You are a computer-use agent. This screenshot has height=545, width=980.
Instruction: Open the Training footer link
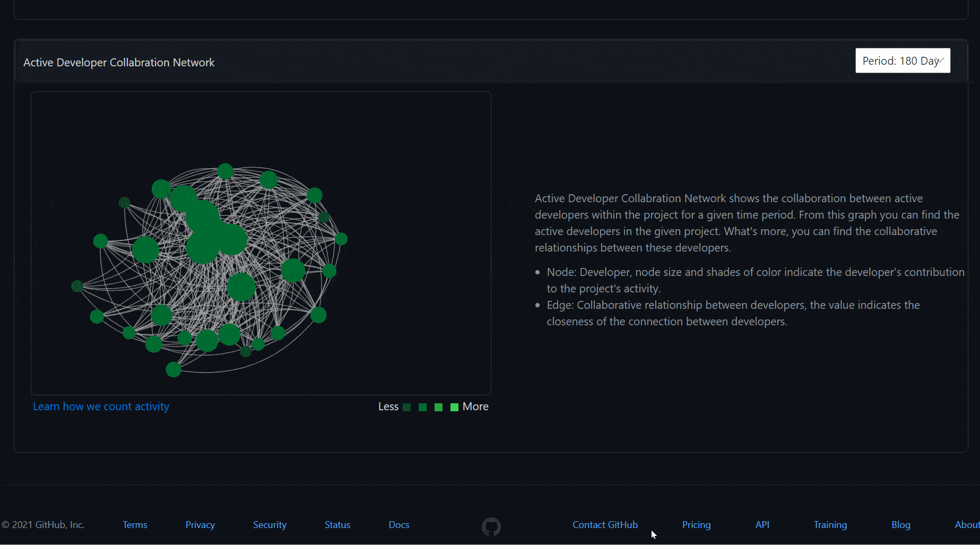pos(830,524)
